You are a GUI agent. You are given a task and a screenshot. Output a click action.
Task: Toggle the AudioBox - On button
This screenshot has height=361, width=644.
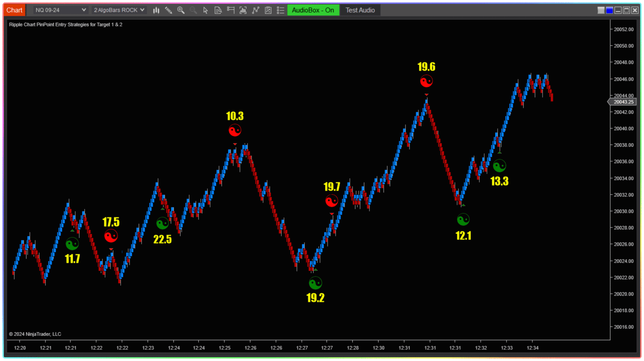[x=313, y=10]
